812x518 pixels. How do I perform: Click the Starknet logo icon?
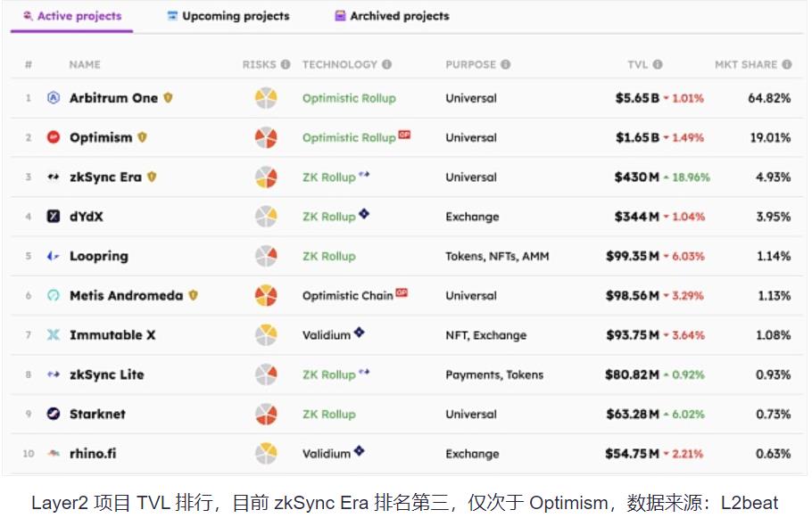[54, 414]
